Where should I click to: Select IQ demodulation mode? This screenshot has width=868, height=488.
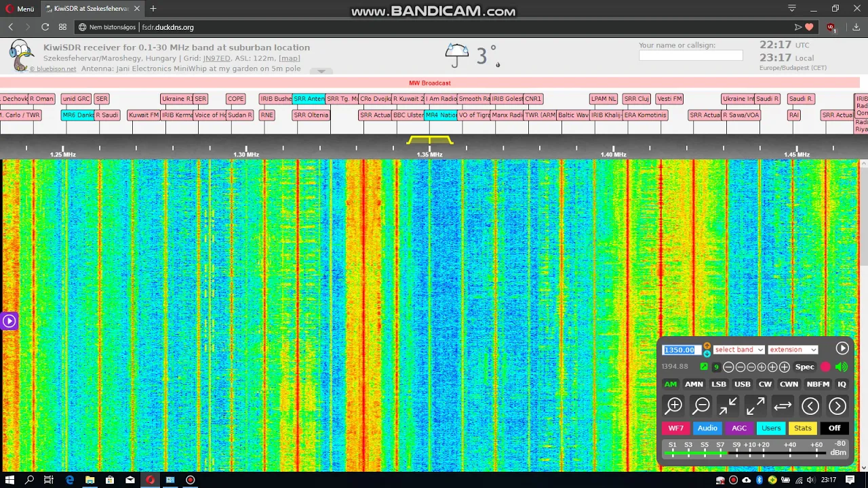[842, 384]
